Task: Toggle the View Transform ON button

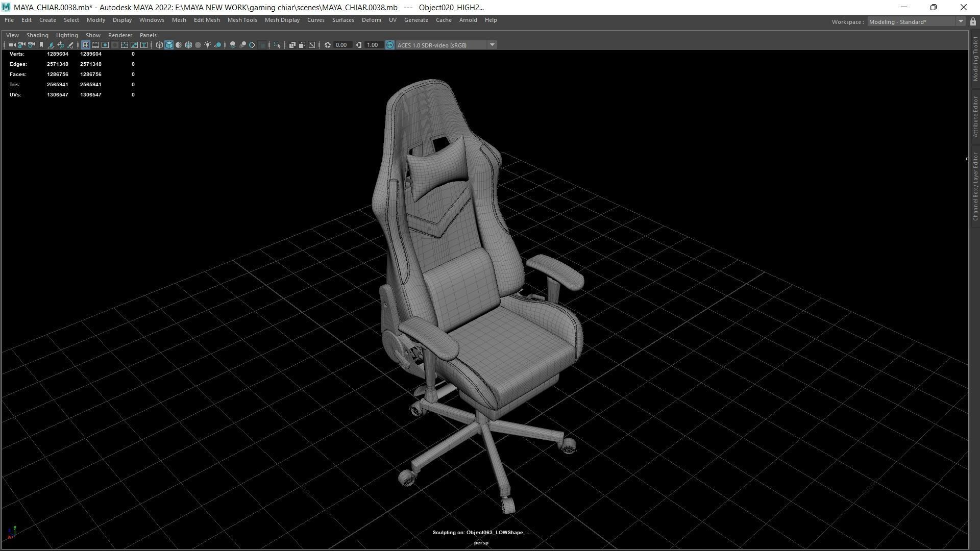Action: click(390, 45)
